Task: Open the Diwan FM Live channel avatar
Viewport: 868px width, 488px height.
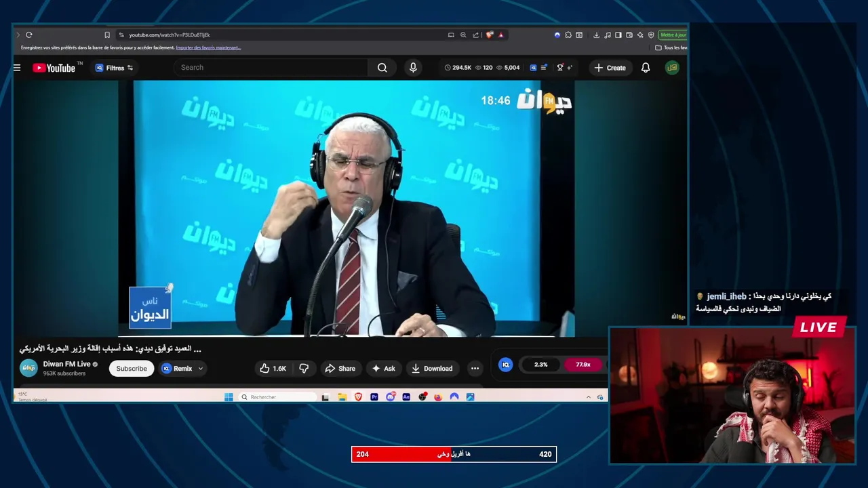Action: point(28,368)
